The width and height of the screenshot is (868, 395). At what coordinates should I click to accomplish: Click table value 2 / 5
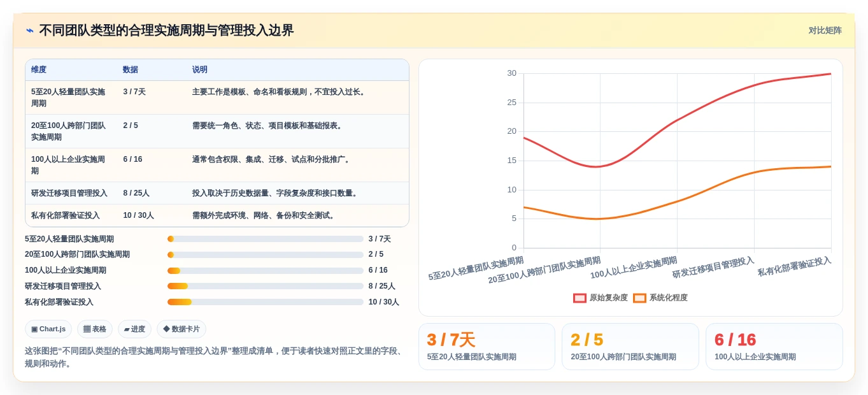(x=131, y=126)
